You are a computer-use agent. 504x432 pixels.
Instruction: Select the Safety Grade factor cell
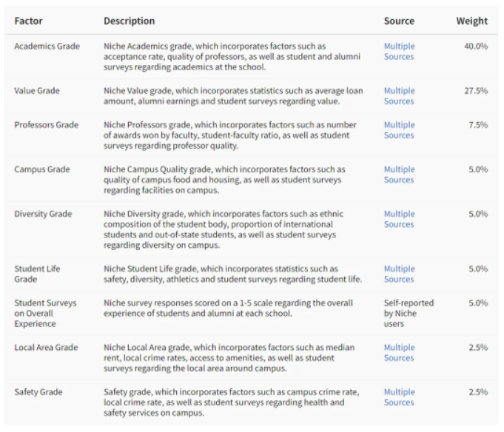[38, 392]
